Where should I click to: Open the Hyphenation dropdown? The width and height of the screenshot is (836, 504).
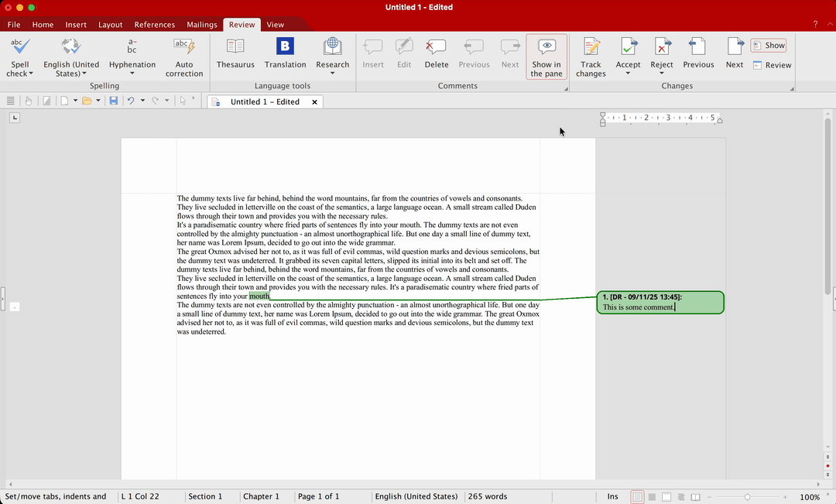pos(132,74)
